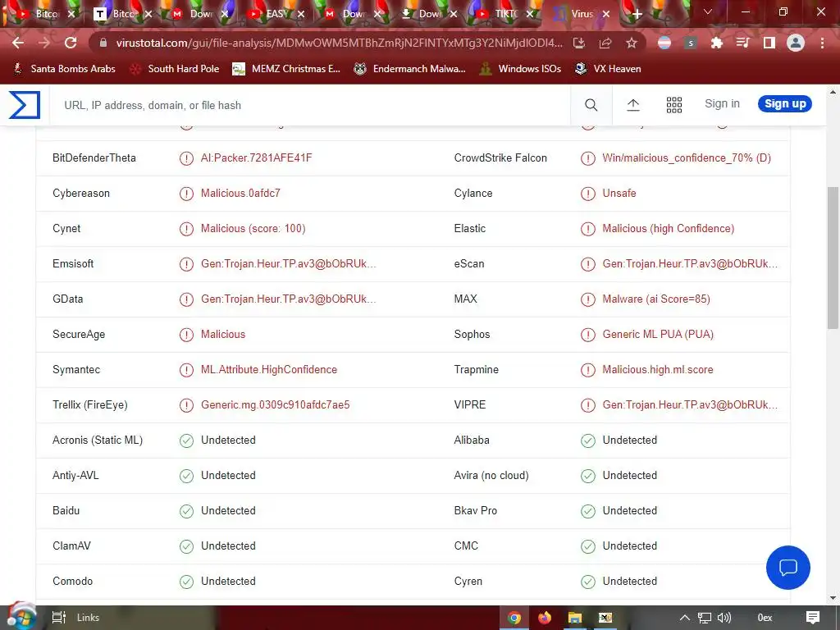This screenshot has width=840, height=630.
Task: Go back with the browser back arrow
Action: click(18, 43)
